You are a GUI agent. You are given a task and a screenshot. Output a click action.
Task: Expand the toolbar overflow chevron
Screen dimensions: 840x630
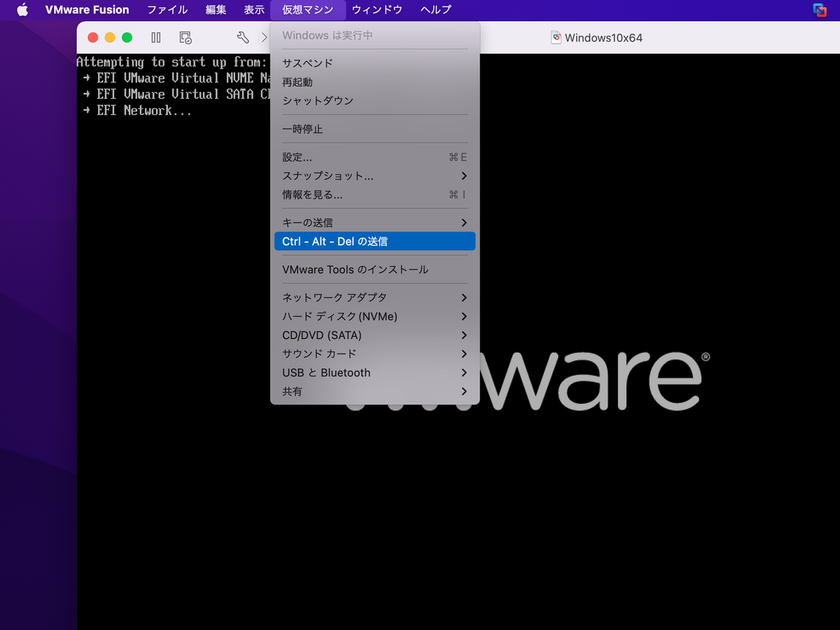click(266, 37)
